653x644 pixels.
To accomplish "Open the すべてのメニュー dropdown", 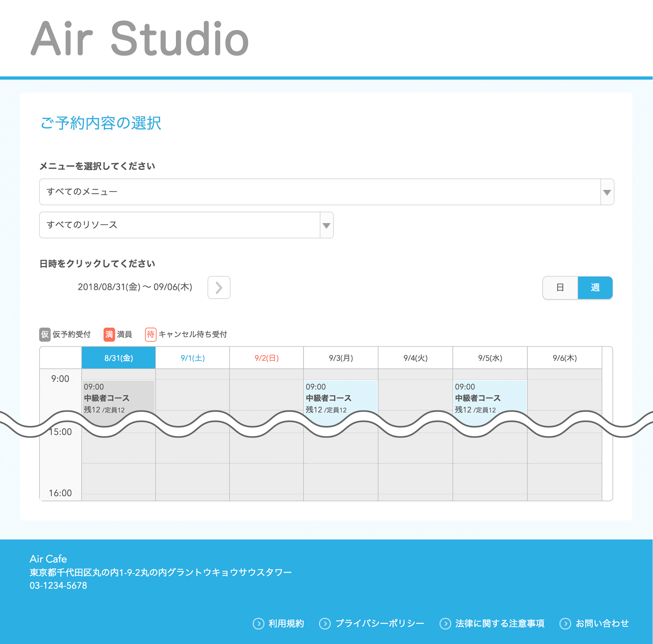I will [x=326, y=192].
